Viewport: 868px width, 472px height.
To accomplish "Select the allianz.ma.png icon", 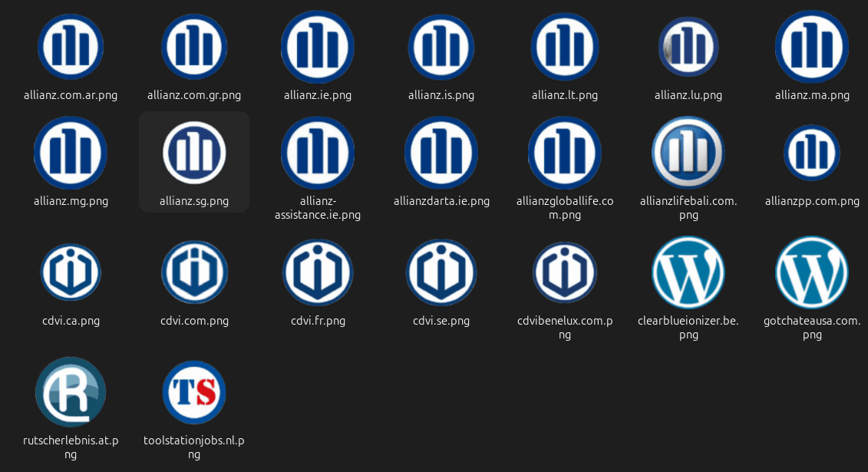I will coord(812,47).
